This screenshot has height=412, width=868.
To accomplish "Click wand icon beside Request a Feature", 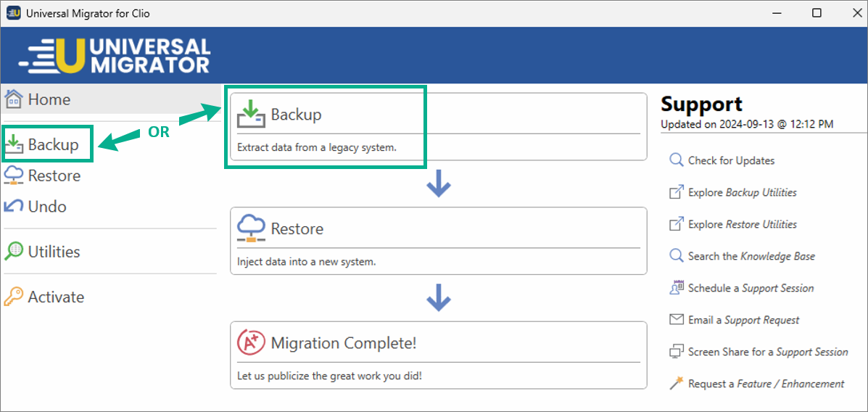I will tap(677, 383).
